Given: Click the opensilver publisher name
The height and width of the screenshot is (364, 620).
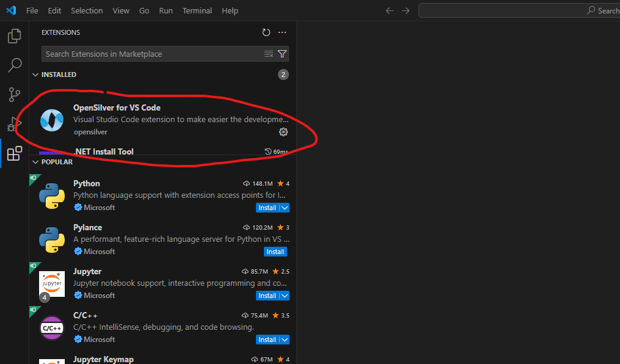Looking at the screenshot, I should [90, 132].
